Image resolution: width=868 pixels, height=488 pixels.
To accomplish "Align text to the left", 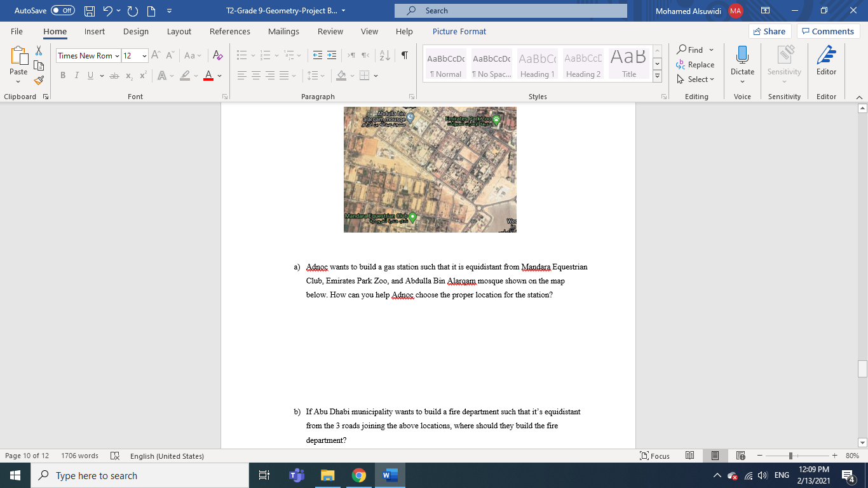I will (242, 76).
